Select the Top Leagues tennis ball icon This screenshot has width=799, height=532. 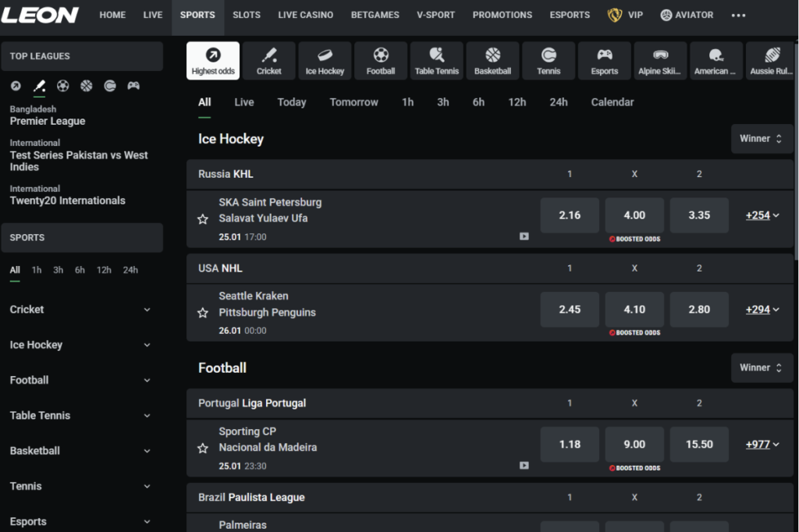(x=110, y=86)
